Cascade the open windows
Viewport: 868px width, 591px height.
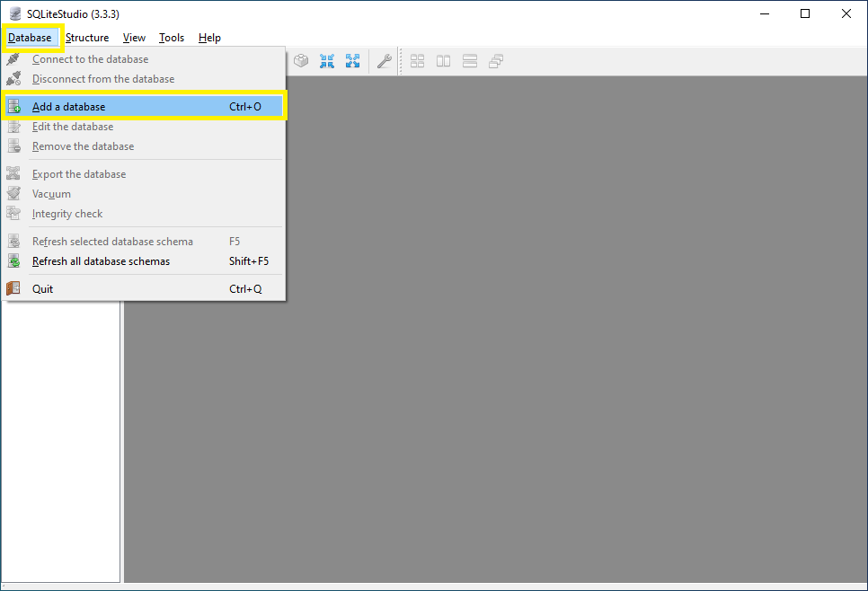(x=496, y=61)
